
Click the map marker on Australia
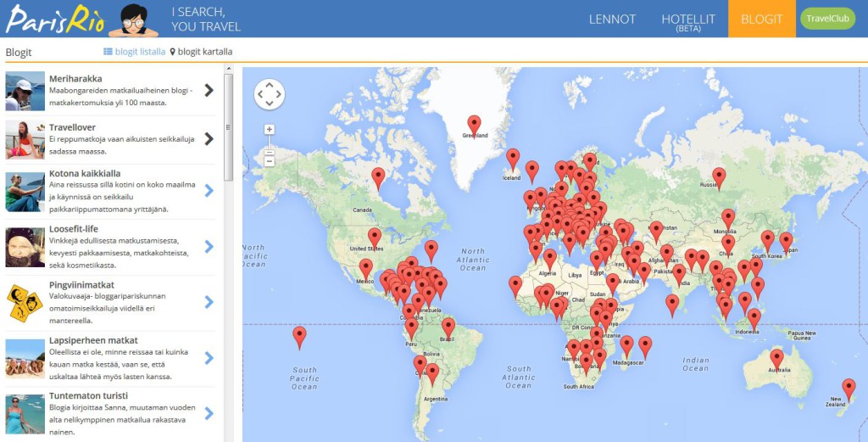point(776,358)
